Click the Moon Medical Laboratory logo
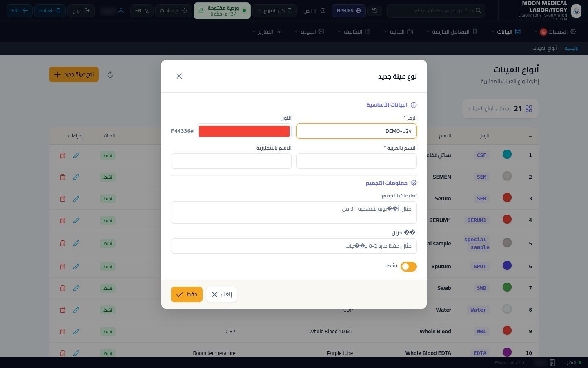 [x=576, y=11]
